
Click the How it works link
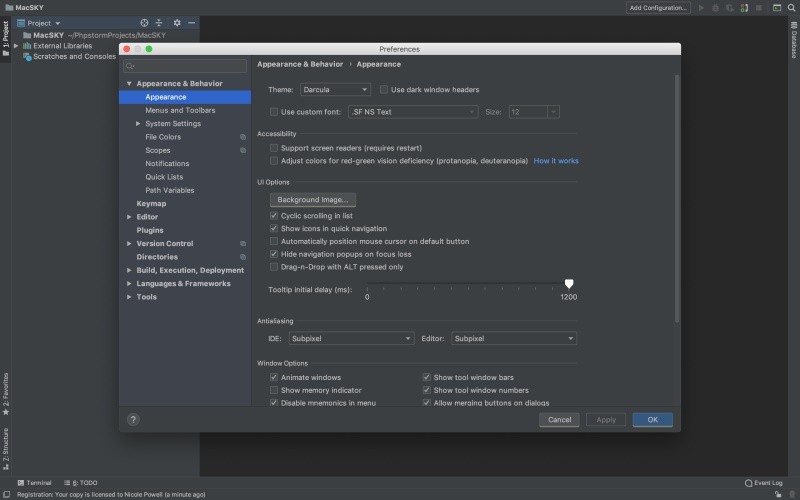click(556, 161)
